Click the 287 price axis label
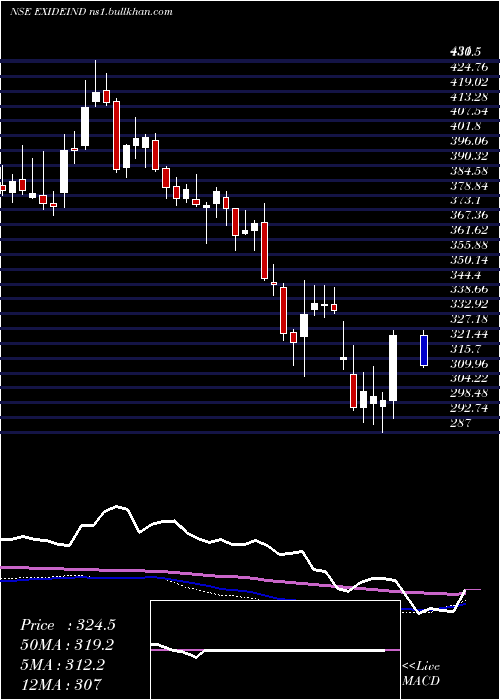Image resolution: width=500 pixels, height=700 pixels. 461,422
